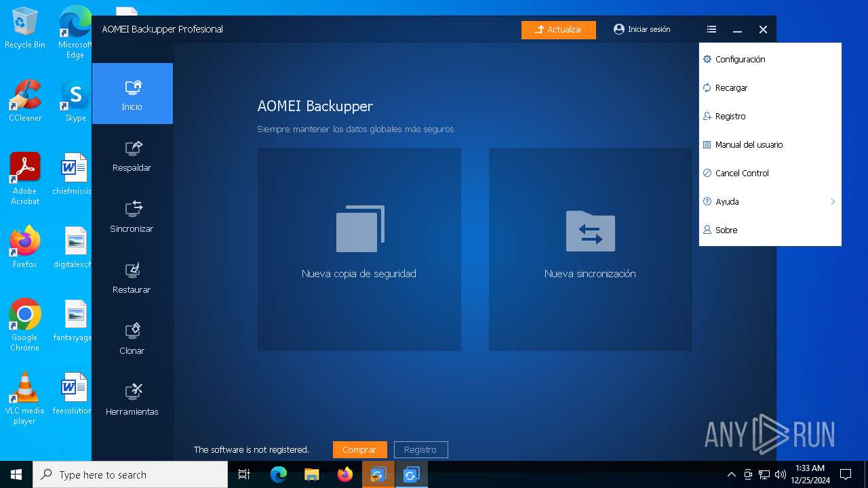
Task: Open Manual del usuario menu item
Action: 770,145
